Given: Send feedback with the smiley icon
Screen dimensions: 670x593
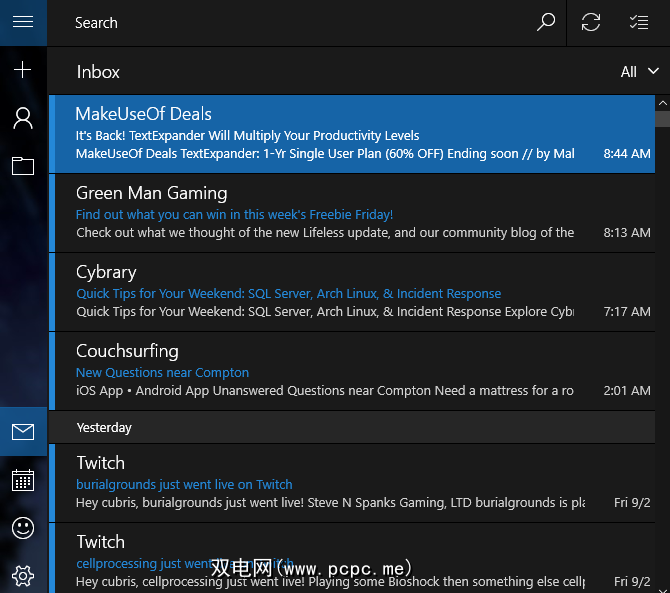Looking at the screenshot, I should 23,528.
